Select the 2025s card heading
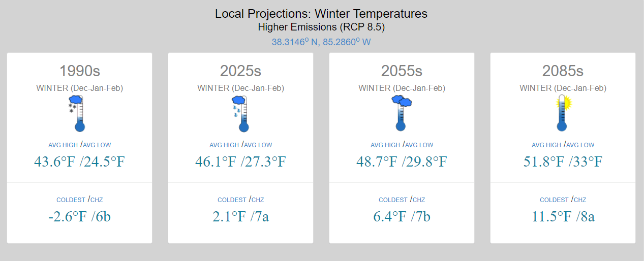This screenshot has height=261, width=644. (240, 71)
